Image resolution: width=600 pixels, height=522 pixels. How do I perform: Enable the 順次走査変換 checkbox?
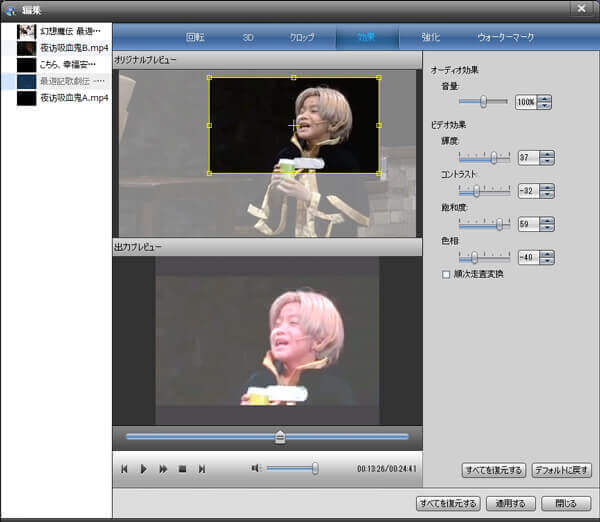[x=446, y=273]
